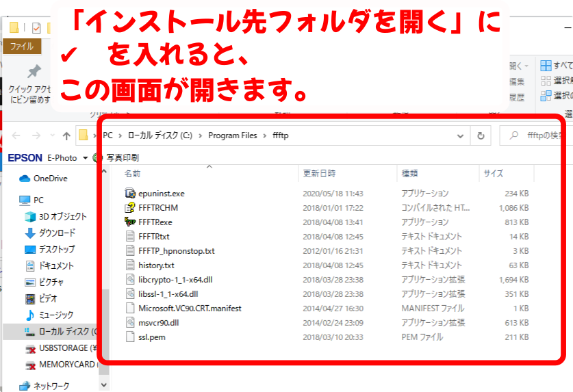Go forward with the right arrow
Screen dimensions: 573x392
pyautogui.click(x=36, y=136)
